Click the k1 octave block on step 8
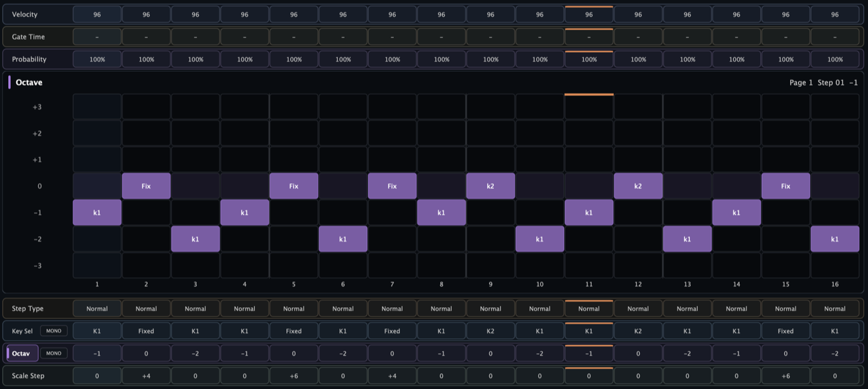The height and width of the screenshot is (389, 868). tap(442, 213)
